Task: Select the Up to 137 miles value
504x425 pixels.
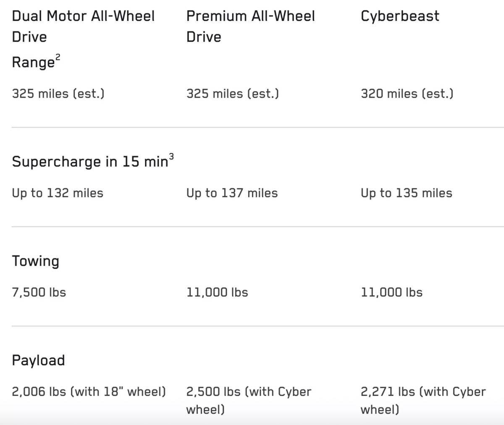Action: [232, 193]
